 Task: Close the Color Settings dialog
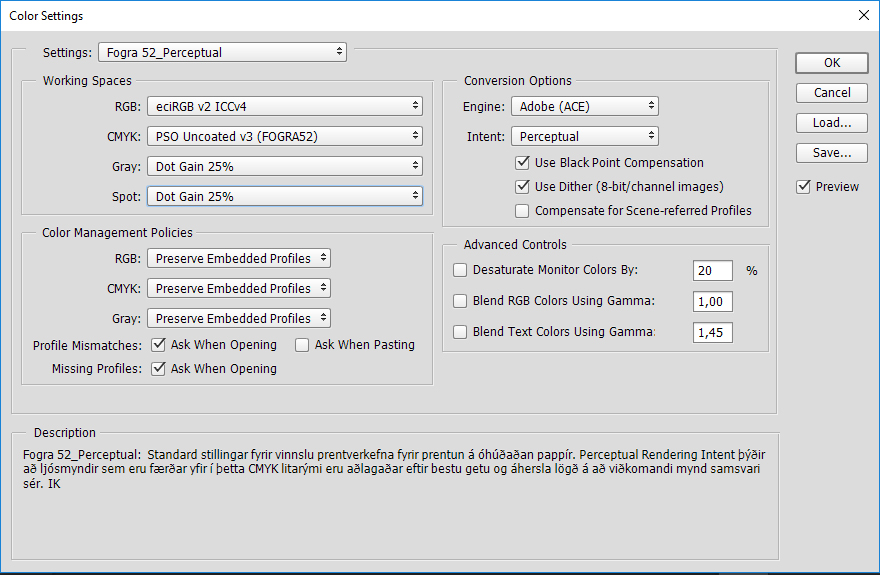tap(863, 15)
